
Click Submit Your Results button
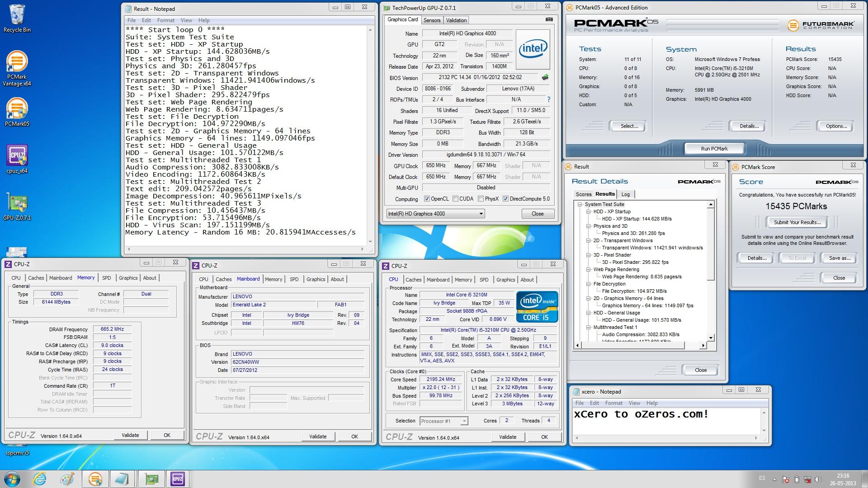pos(797,222)
